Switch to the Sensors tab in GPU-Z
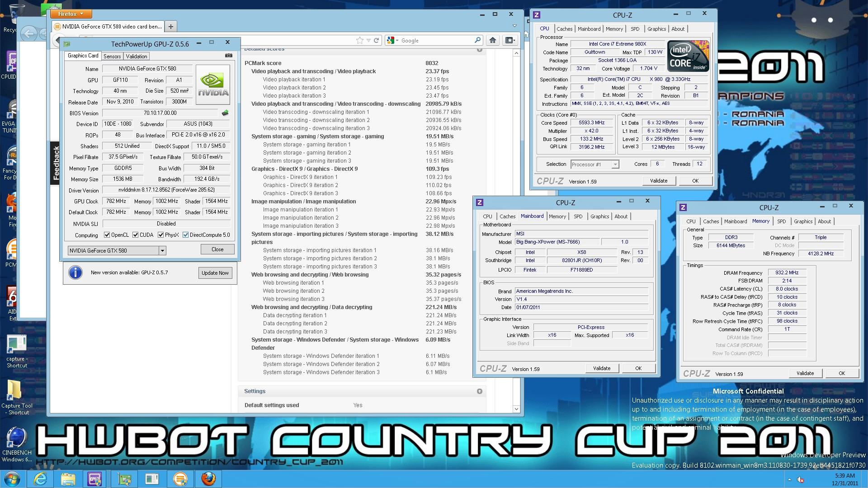 pos(112,56)
